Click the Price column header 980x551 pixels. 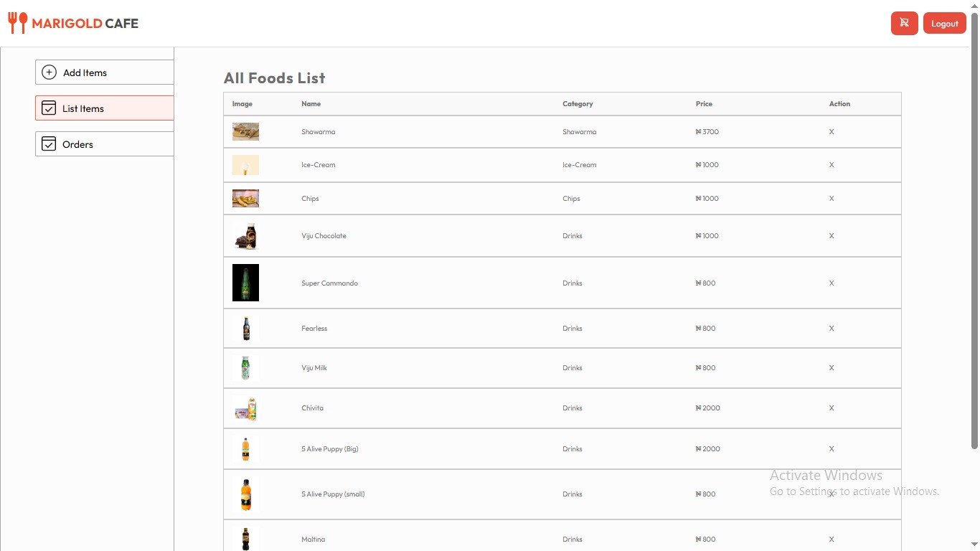click(x=704, y=103)
